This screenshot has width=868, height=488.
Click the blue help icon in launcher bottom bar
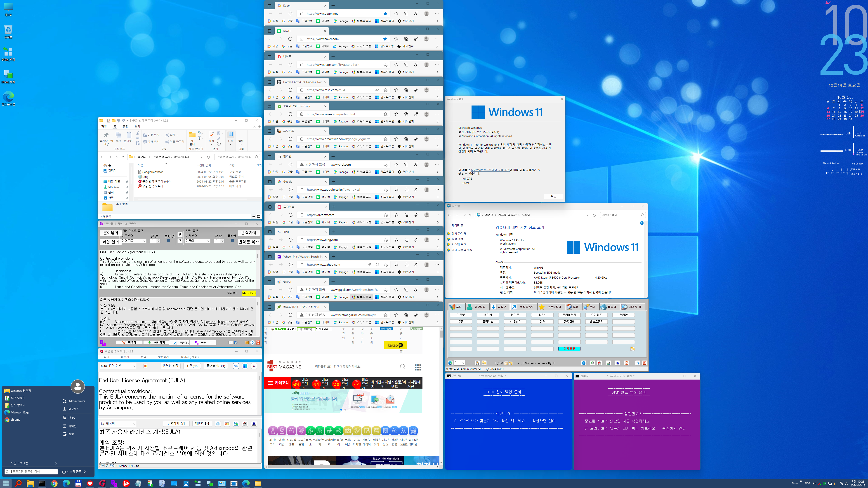pyautogui.click(x=584, y=363)
